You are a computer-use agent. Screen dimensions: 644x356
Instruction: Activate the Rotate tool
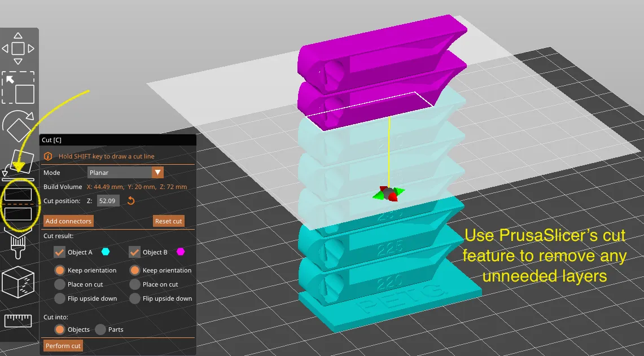coord(19,125)
